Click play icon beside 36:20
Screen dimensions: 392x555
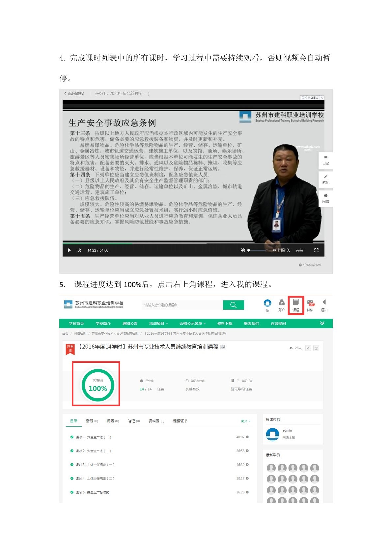247,492
